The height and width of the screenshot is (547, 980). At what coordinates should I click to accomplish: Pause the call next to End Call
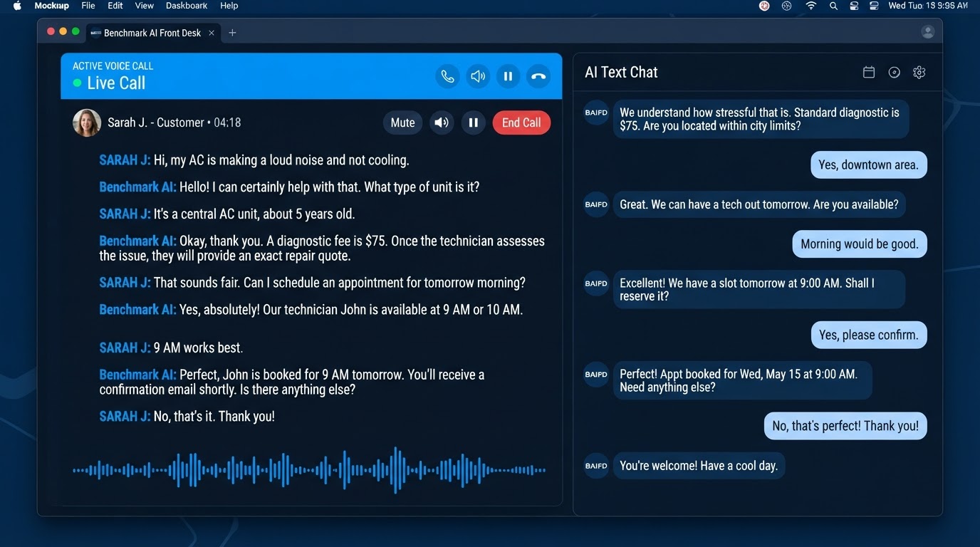[x=473, y=123]
